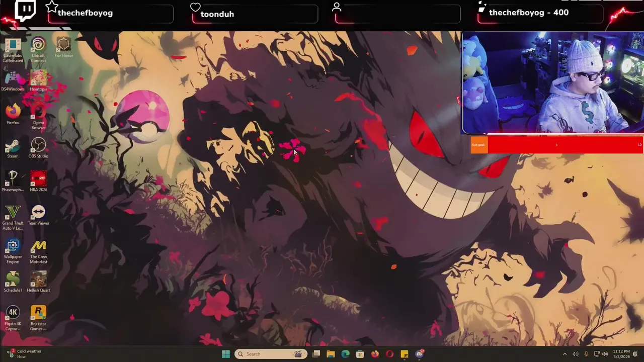This screenshot has width=644, height=362.
Task: Open Task View from the taskbar
Action: [316, 354]
